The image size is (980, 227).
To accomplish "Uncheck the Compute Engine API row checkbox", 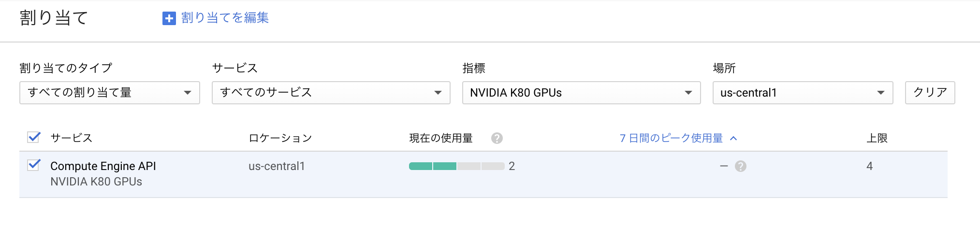I will click(x=34, y=166).
